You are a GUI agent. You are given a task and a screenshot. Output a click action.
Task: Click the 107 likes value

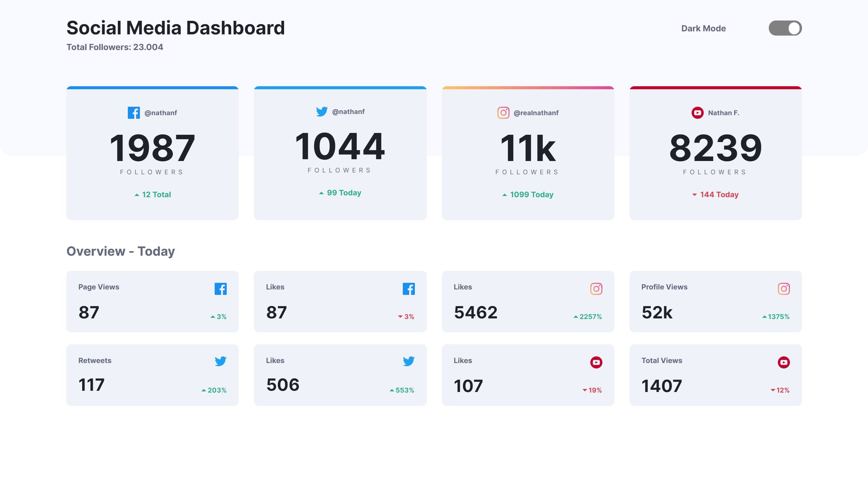tap(468, 386)
